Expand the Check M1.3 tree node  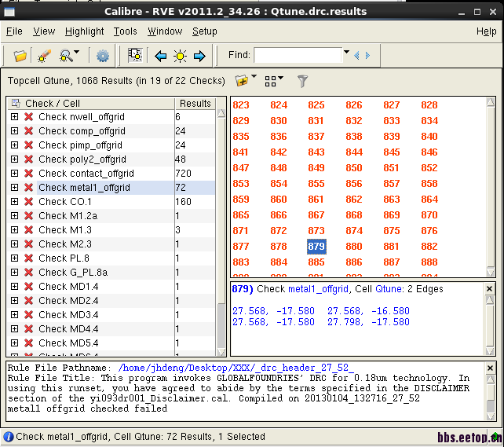click(x=14, y=230)
